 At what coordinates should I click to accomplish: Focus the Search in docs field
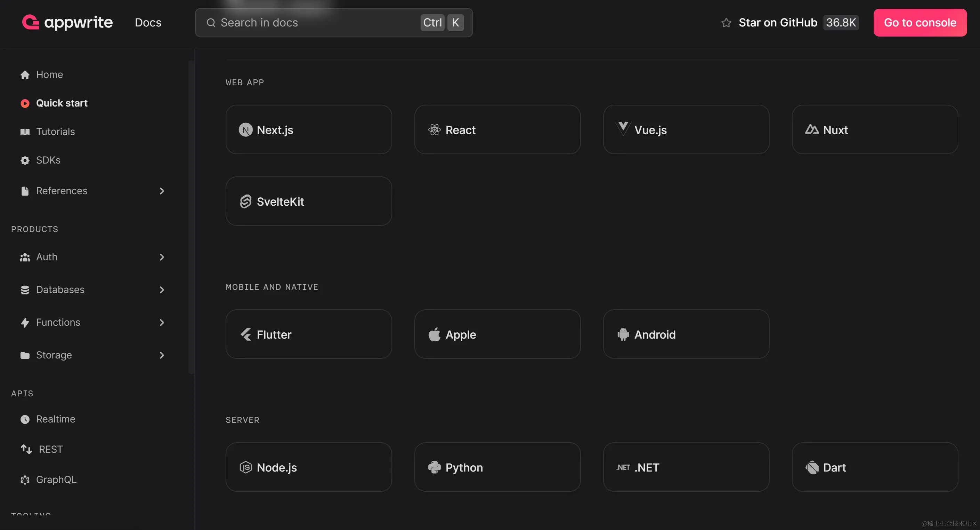click(316, 23)
